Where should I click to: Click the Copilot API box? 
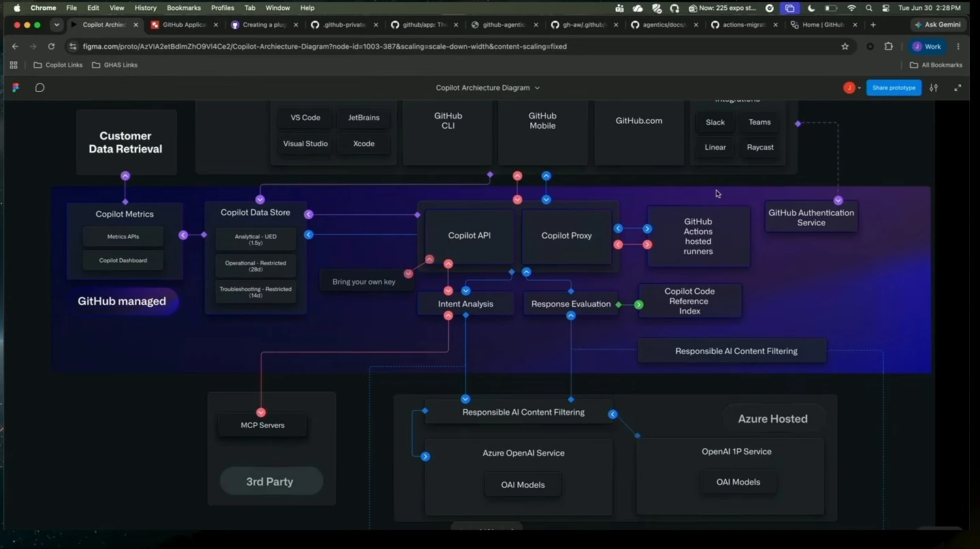(470, 236)
